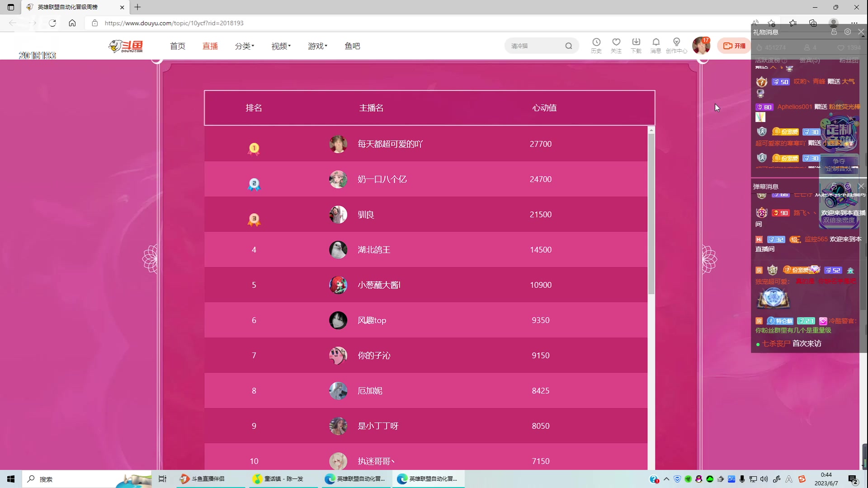868x488 pixels.
Task: Click streamer name 小葱蘸大酱l
Action: (379, 285)
